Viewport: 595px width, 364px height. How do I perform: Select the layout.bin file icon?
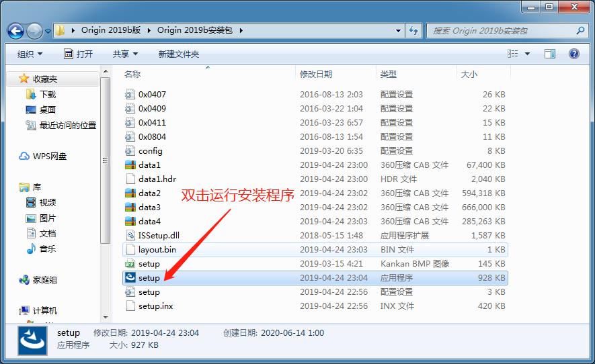click(x=130, y=249)
